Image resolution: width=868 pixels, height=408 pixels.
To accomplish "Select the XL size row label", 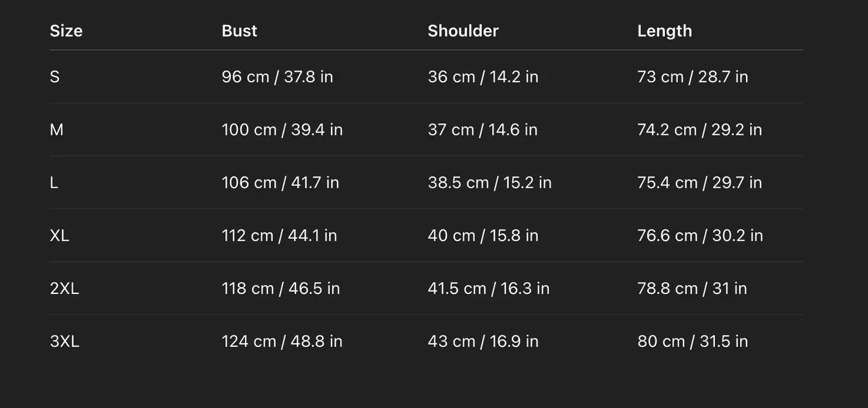I will click(x=59, y=235).
